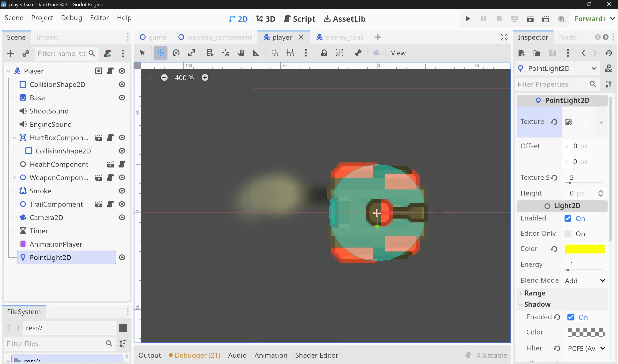618x364 pixels.
Task: Click the Filter Properties search field
Action: (557, 84)
